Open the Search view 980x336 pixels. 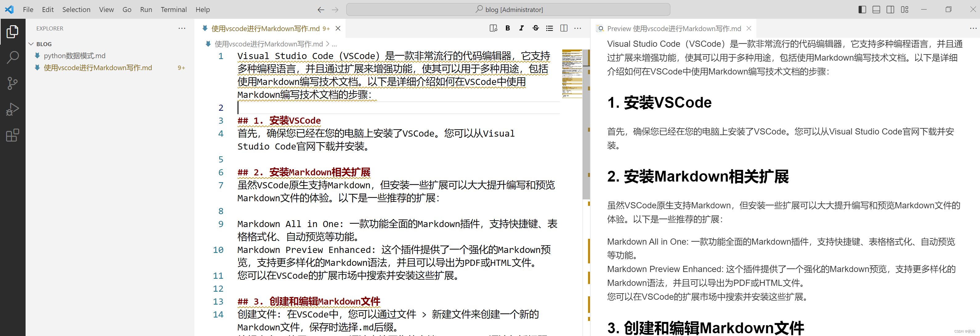(13, 57)
